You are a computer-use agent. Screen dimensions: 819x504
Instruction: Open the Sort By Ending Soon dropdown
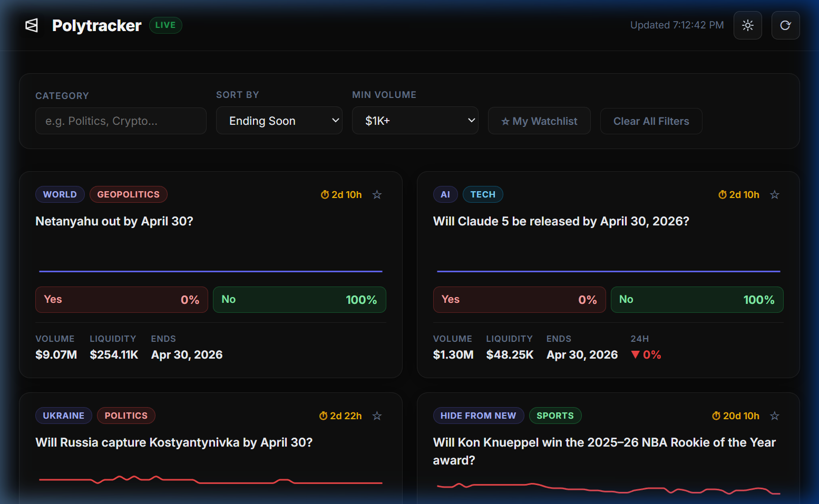click(279, 121)
